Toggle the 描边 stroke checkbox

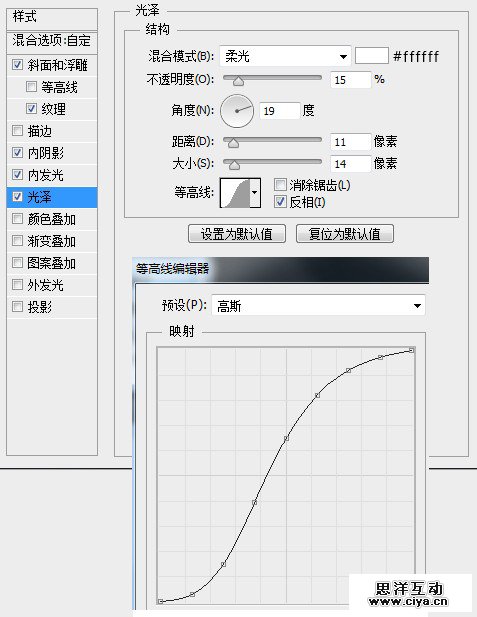(x=18, y=131)
